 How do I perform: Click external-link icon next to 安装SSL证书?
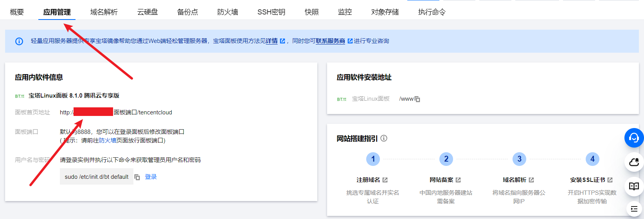pos(610,180)
